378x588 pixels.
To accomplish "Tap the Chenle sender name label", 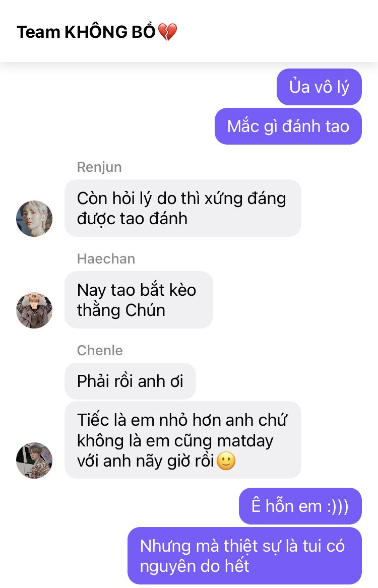I will click(100, 350).
